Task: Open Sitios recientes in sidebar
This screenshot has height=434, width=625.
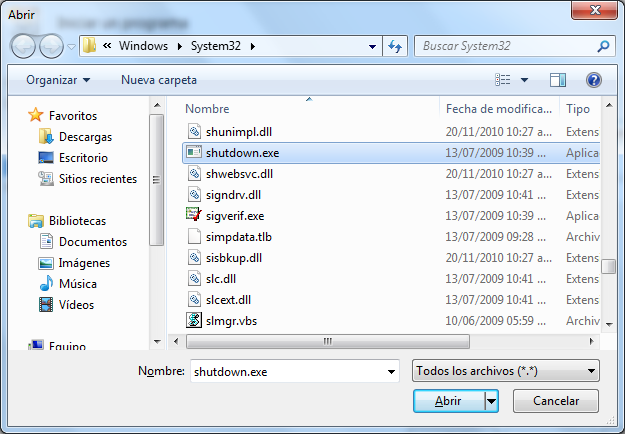Action: coord(98,179)
